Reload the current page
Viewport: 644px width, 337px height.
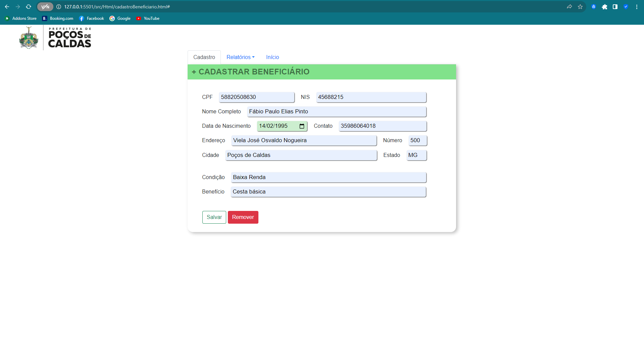tap(29, 7)
